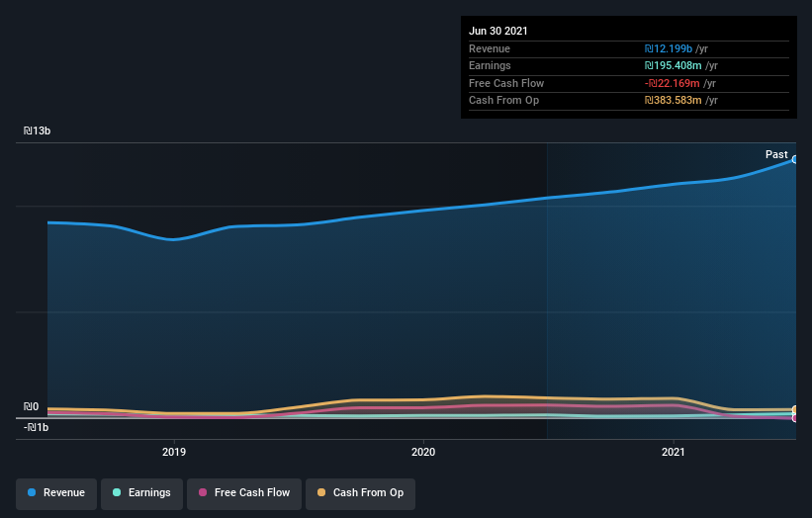
Task: Click the -₪1b y-axis label
Action: coord(36,427)
